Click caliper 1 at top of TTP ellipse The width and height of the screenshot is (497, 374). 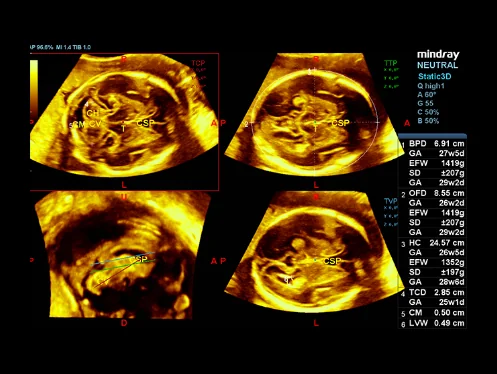(310, 71)
